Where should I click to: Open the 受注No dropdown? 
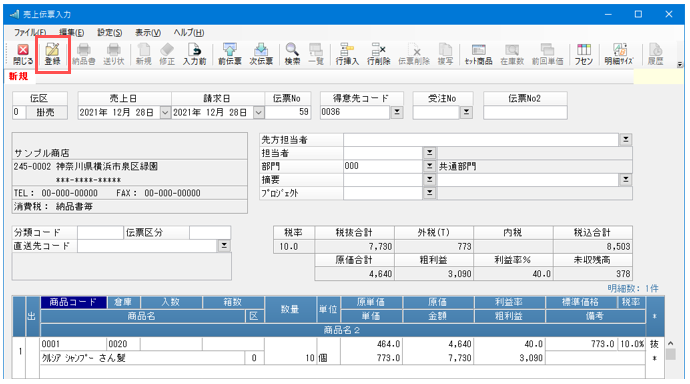click(466, 112)
